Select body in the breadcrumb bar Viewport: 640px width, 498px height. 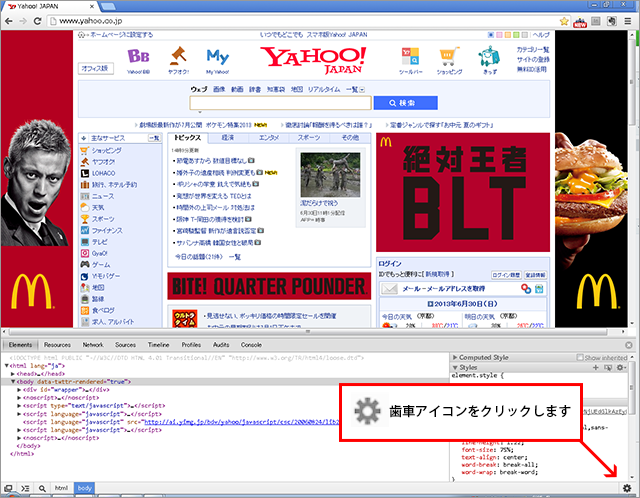84,488
